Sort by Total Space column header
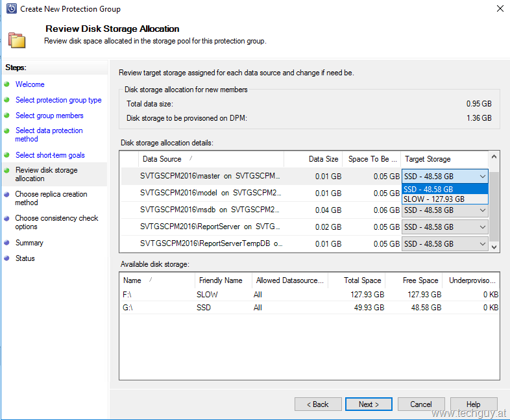 [x=357, y=280]
